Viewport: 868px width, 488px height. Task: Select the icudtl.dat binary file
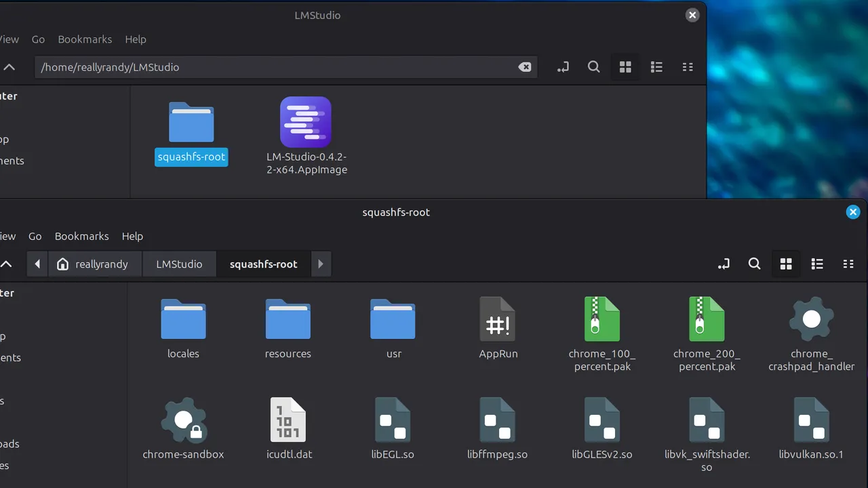pyautogui.click(x=288, y=420)
